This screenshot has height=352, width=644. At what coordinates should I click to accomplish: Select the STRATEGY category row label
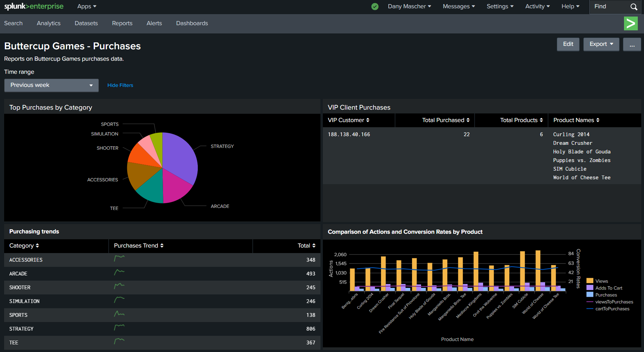tap(21, 329)
